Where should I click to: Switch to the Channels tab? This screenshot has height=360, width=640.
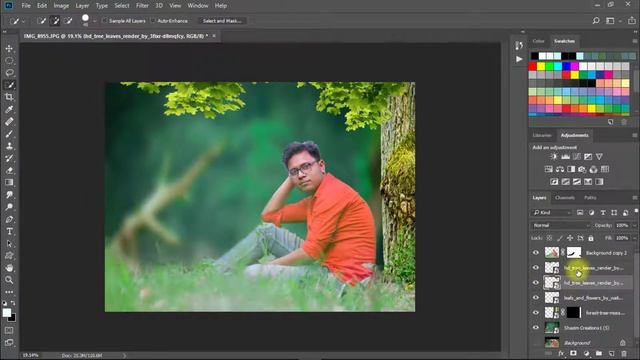point(565,198)
